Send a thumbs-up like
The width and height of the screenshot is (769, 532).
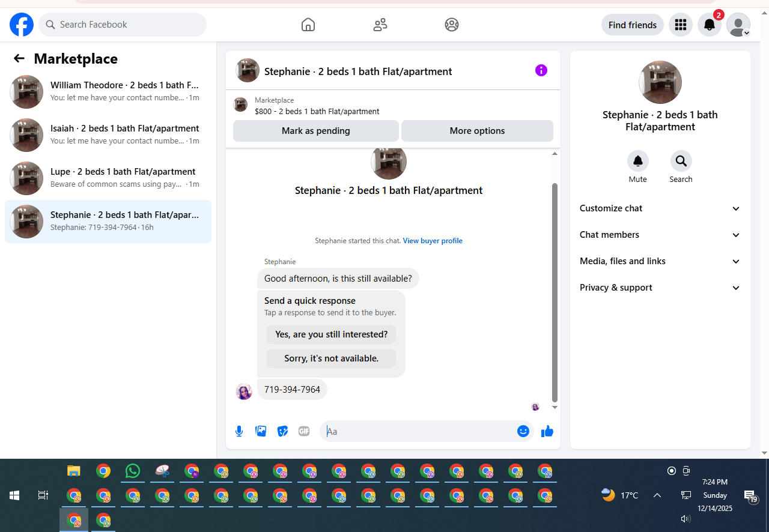[x=547, y=431]
